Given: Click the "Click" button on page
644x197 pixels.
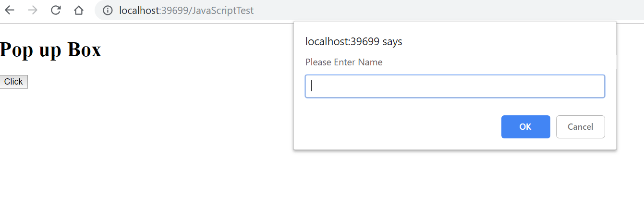Looking at the screenshot, I should pos(13,82).
